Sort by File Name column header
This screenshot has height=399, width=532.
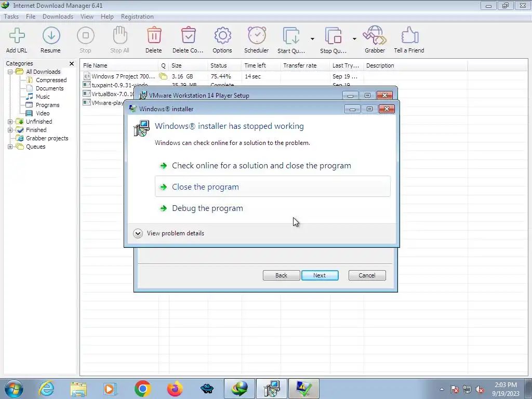click(119, 65)
